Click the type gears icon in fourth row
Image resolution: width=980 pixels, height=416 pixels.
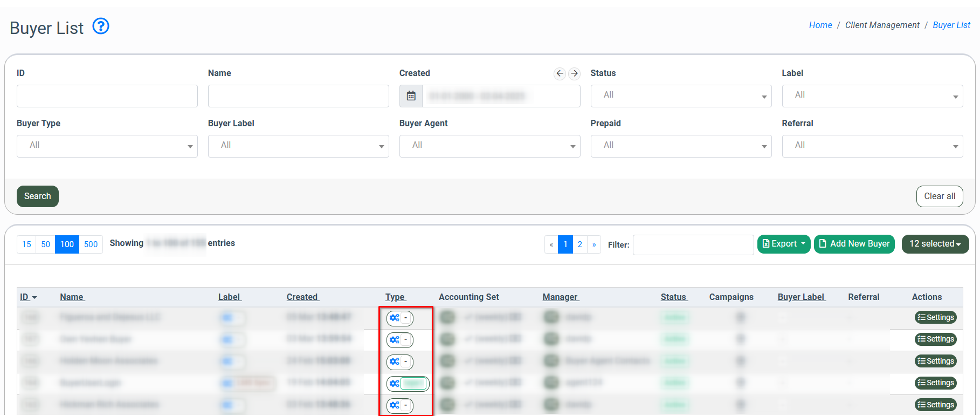pyautogui.click(x=395, y=384)
